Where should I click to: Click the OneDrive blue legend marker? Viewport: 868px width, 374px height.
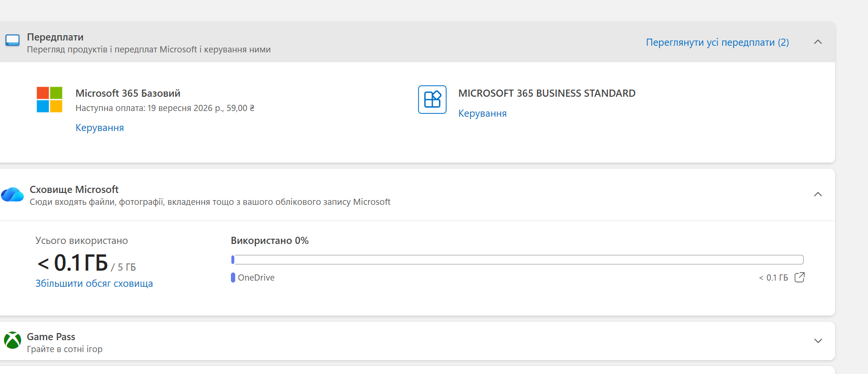[233, 277]
